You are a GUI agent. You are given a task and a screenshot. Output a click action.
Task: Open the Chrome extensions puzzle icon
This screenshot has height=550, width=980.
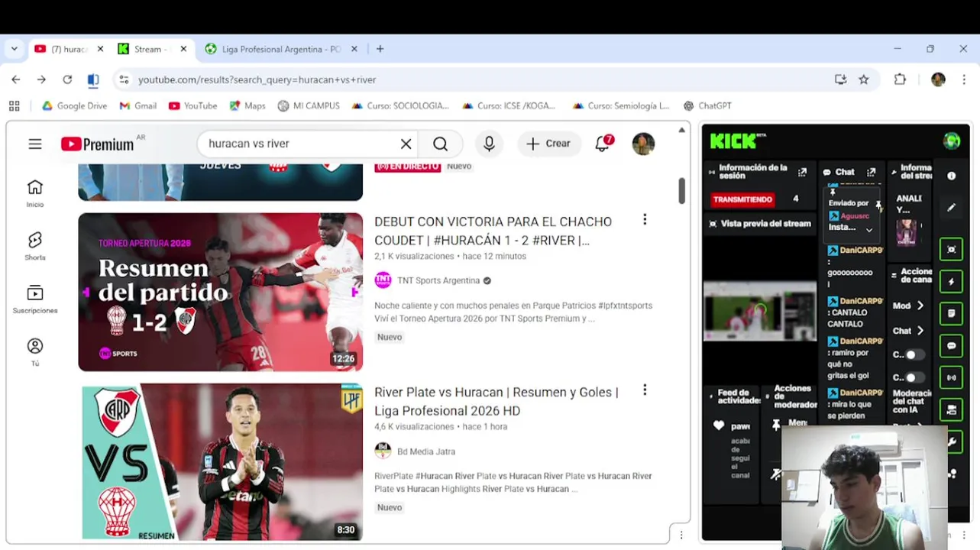tap(900, 79)
